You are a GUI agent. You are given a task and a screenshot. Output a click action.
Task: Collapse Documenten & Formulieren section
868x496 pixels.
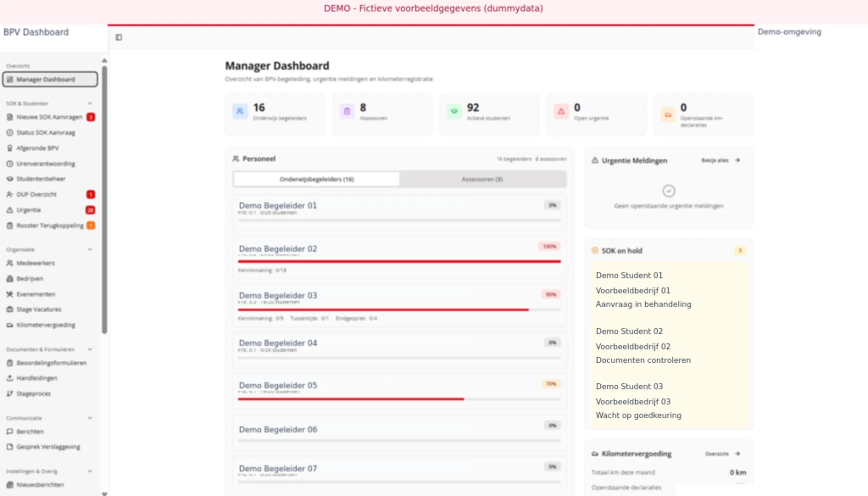coord(90,349)
